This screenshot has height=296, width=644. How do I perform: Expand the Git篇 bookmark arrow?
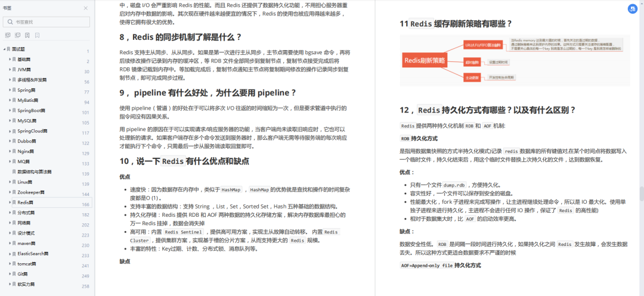pos(10,274)
